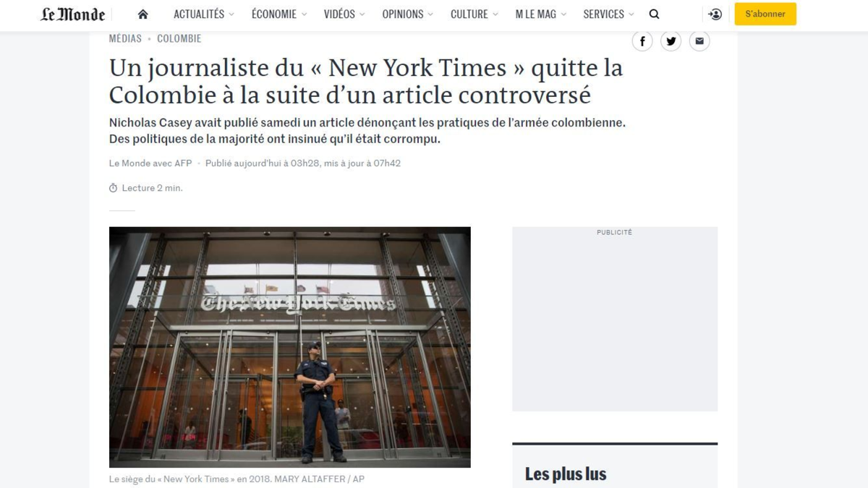The height and width of the screenshot is (488, 868).
Task: Click the user account login icon
Action: (x=715, y=14)
